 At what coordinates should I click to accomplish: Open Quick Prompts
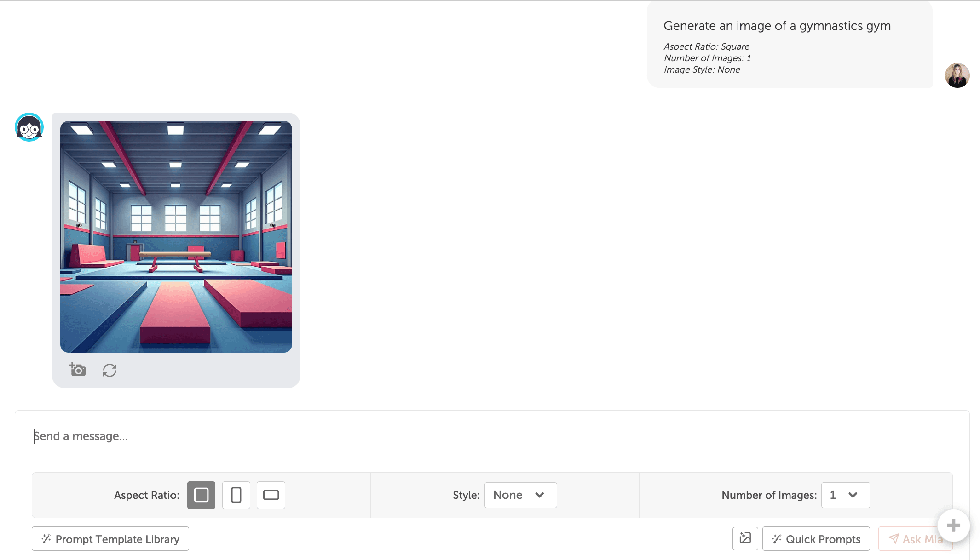tap(816, 539)
